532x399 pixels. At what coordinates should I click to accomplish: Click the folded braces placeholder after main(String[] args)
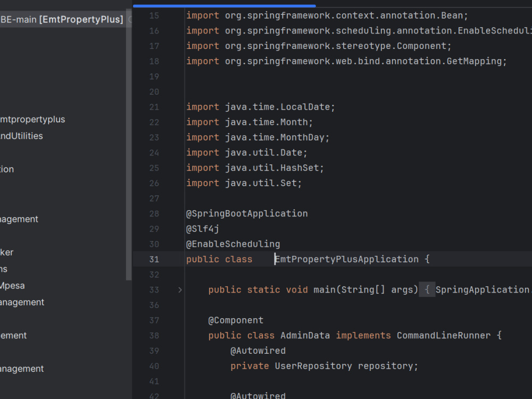[427, 290]
